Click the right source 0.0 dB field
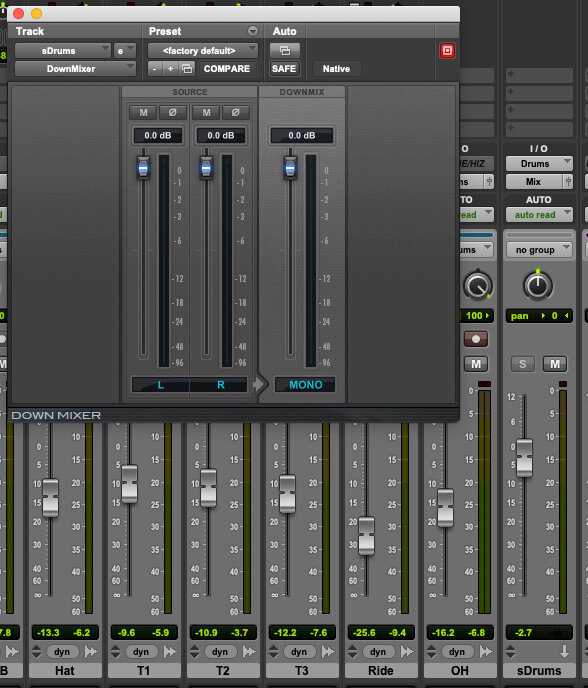This screenshot has height=688, width=588. 221,136
